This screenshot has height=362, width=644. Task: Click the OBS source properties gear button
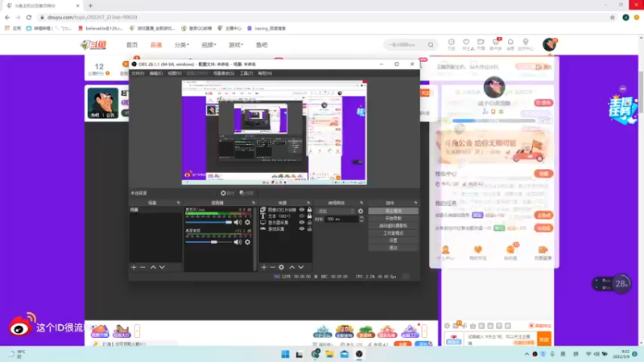tap(227, 193)
